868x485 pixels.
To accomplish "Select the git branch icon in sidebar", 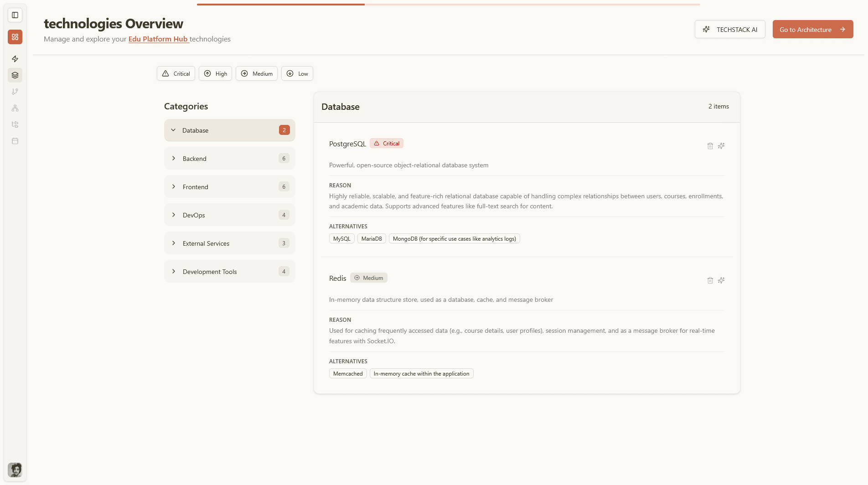I will click(x=15, y=92).
